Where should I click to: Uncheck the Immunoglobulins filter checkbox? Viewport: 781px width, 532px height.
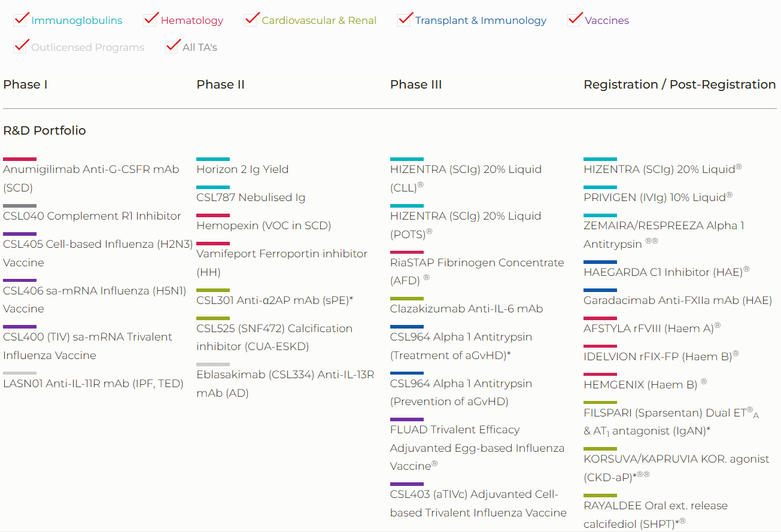click(x=21, y=20)
